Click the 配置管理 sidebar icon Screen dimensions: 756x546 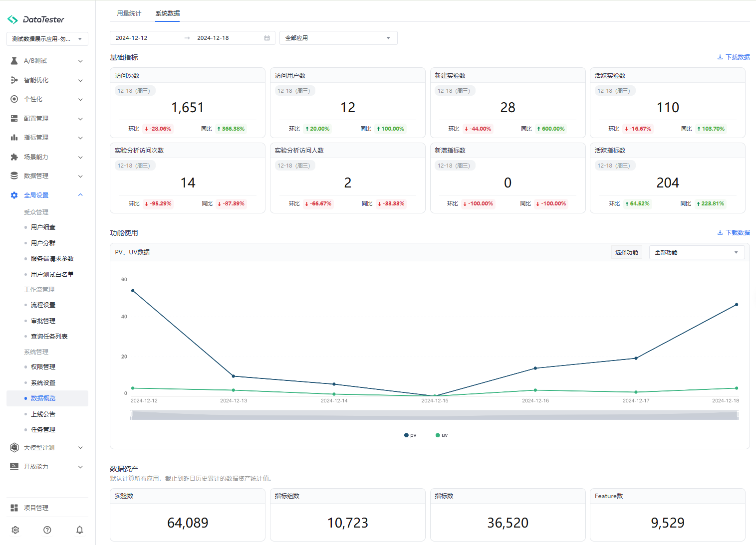14,119
